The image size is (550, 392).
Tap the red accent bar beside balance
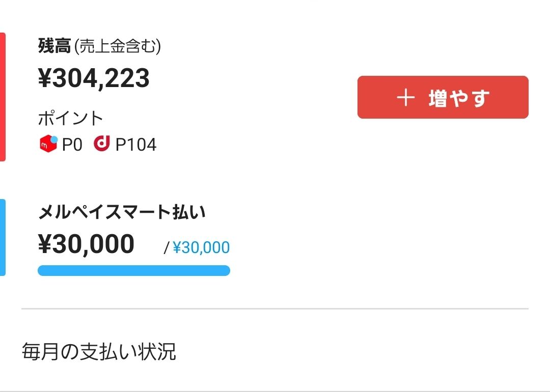[3, 97]
